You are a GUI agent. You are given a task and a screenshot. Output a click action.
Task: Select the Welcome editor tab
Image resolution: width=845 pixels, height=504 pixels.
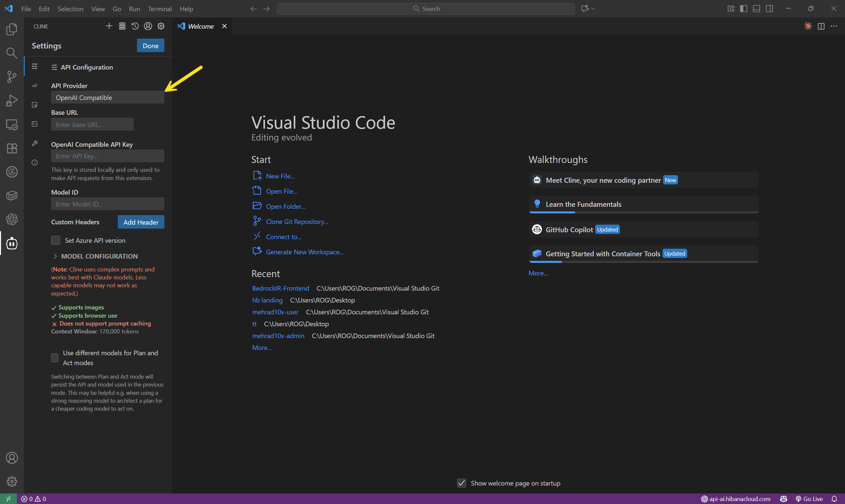(201, 26)
